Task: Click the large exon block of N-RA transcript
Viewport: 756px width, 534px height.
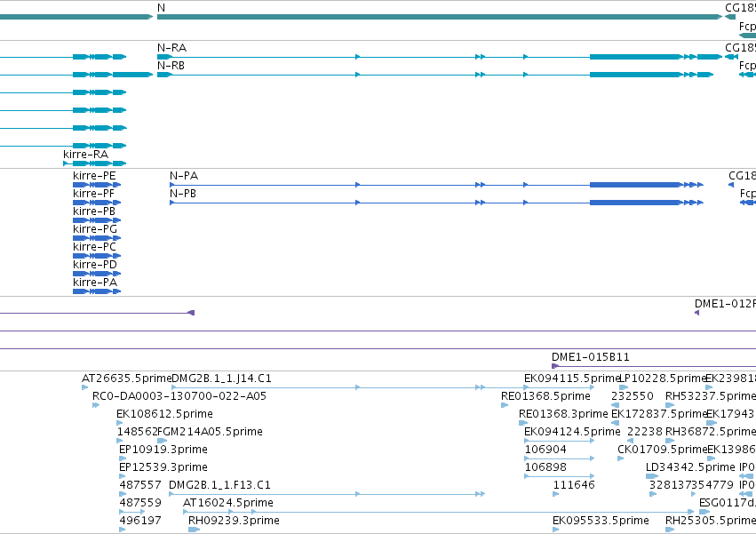Action: coord(635,57)
